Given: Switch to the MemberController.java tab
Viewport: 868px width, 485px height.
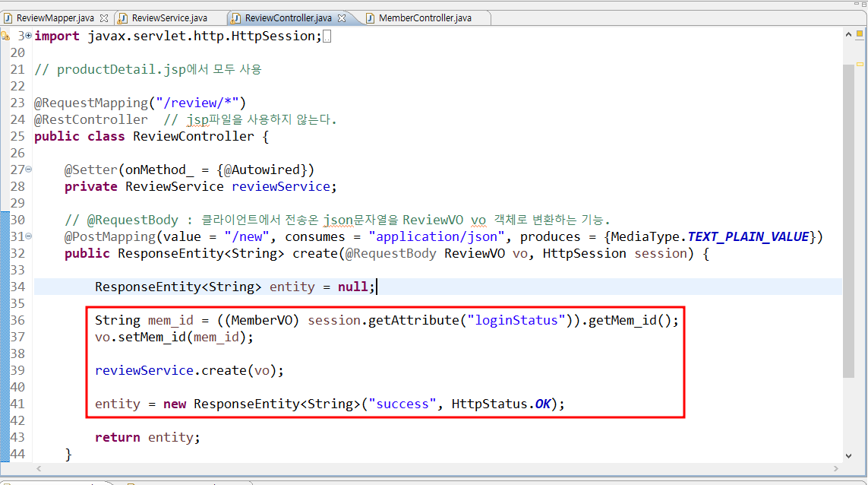Looking at the screenshot, I should click(425, 18).
